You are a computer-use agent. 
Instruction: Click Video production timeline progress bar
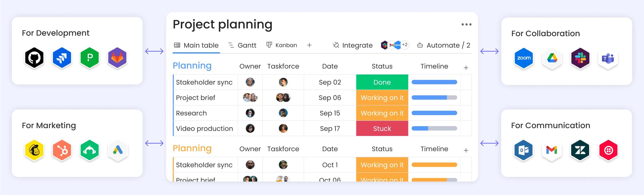[x=434, y=128]
